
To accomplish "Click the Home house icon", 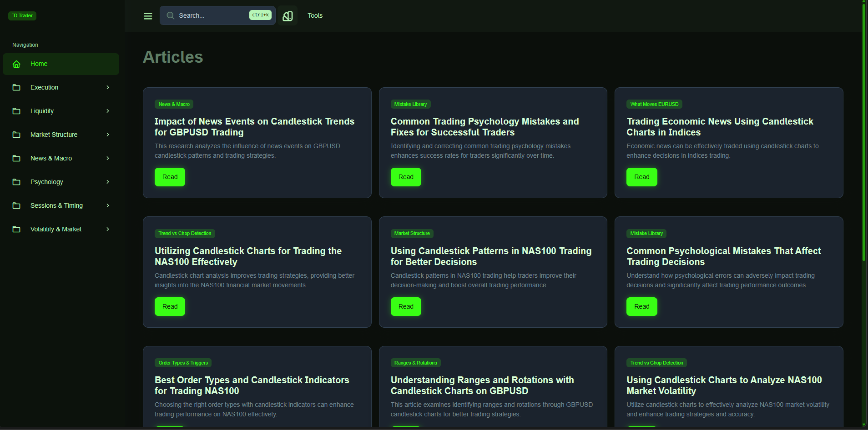I will click(x=16, y=64).
